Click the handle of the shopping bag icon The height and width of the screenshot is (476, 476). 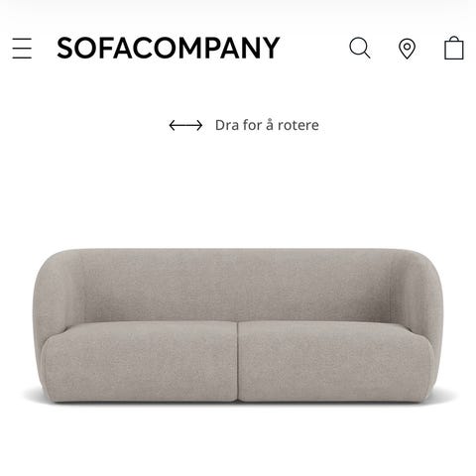(454, 38)
